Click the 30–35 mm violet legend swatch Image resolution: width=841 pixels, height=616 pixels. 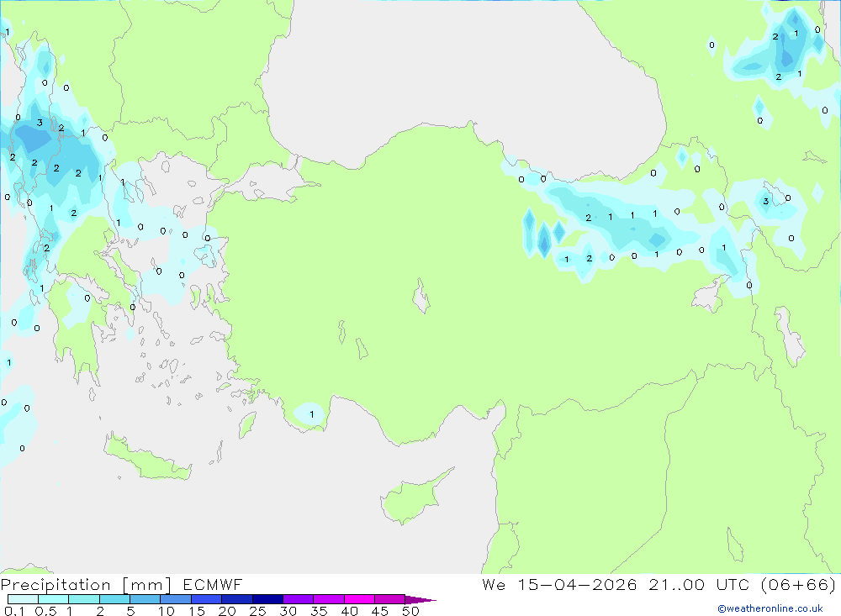click(x=298, y=599)
